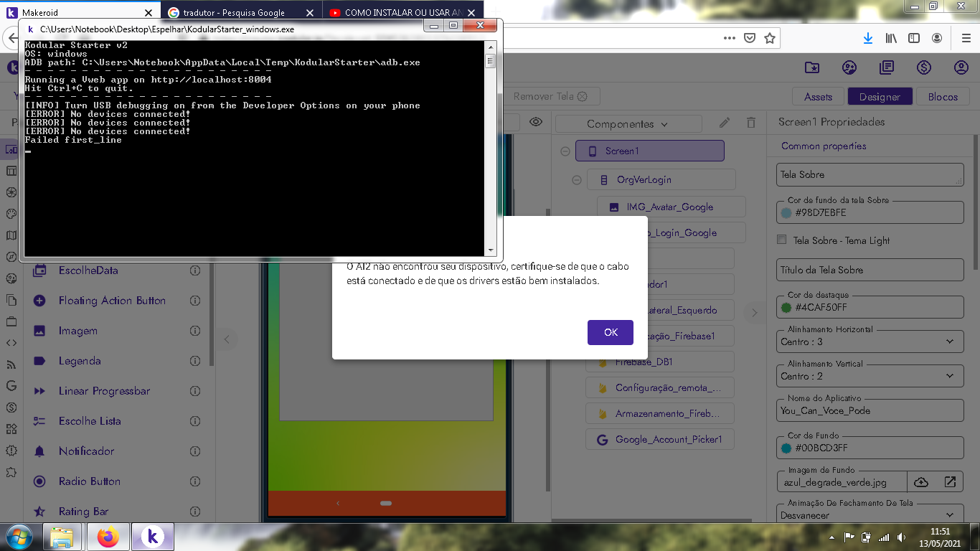Click the rename pencil icon in Componentes panel

click(x=725, y=123)
